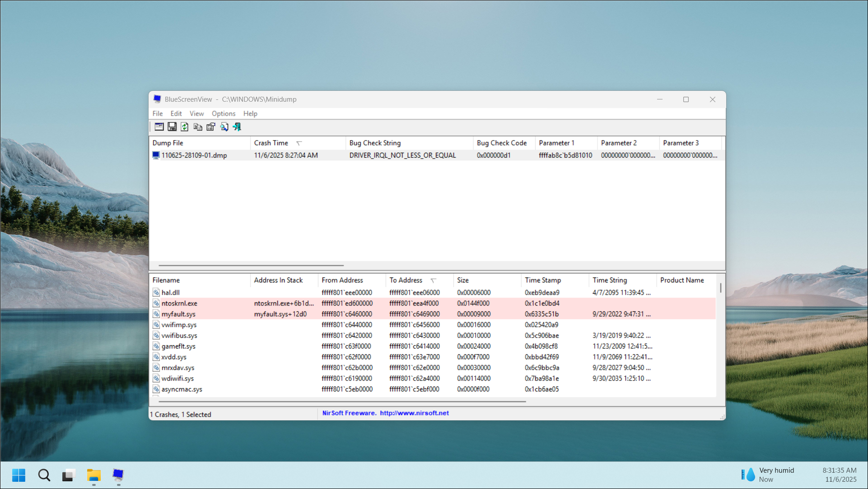Click the Exit door toolbar icon
The width and height of the screenshot is (868, 489).
237,127
